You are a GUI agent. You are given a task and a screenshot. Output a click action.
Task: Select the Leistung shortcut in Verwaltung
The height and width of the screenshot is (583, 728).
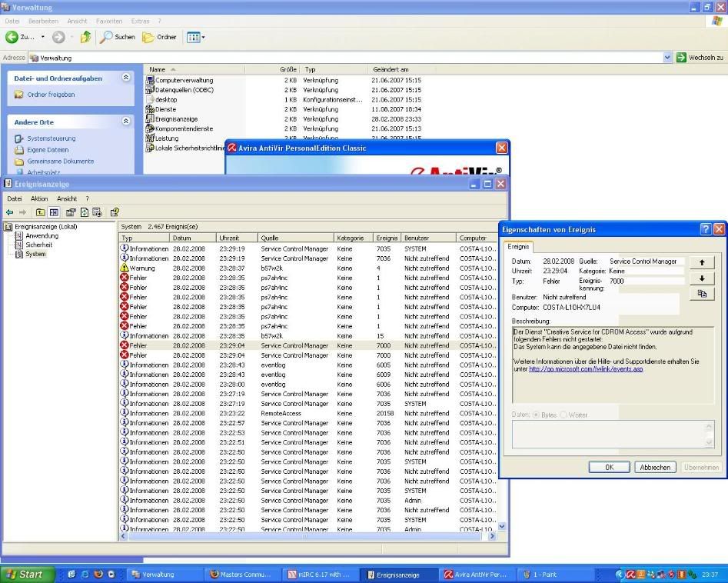tap(162, 138)
